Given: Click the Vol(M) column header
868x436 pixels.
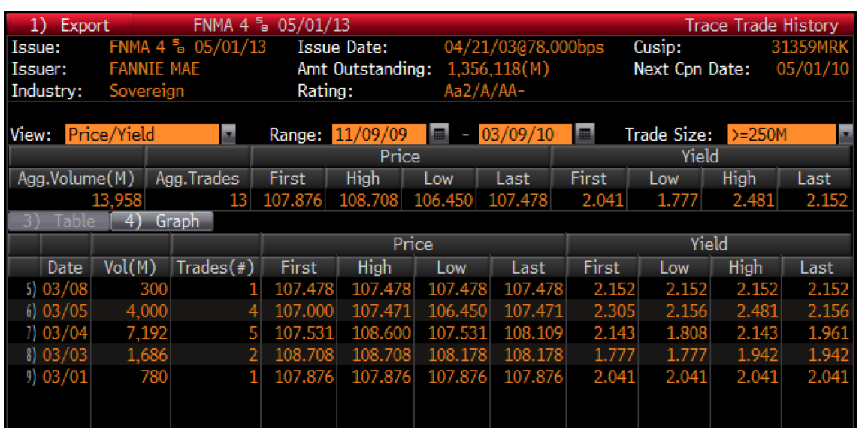Looking at the screenshot, I should click(131, 267).
